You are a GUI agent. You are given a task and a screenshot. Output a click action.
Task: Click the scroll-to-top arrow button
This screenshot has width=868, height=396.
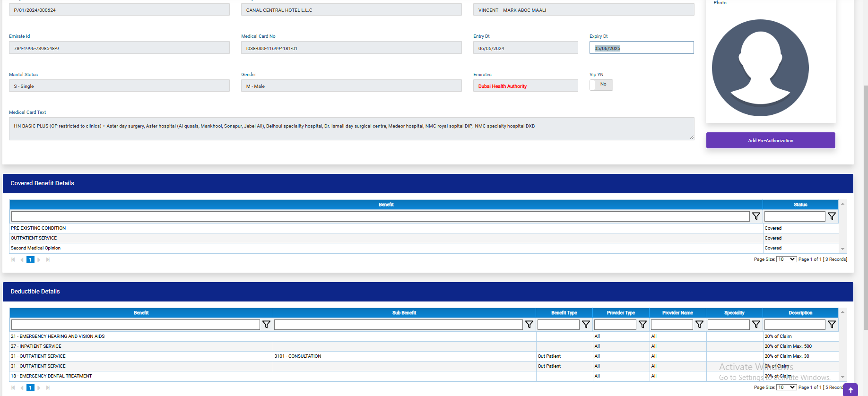click(x=850, y=390)
